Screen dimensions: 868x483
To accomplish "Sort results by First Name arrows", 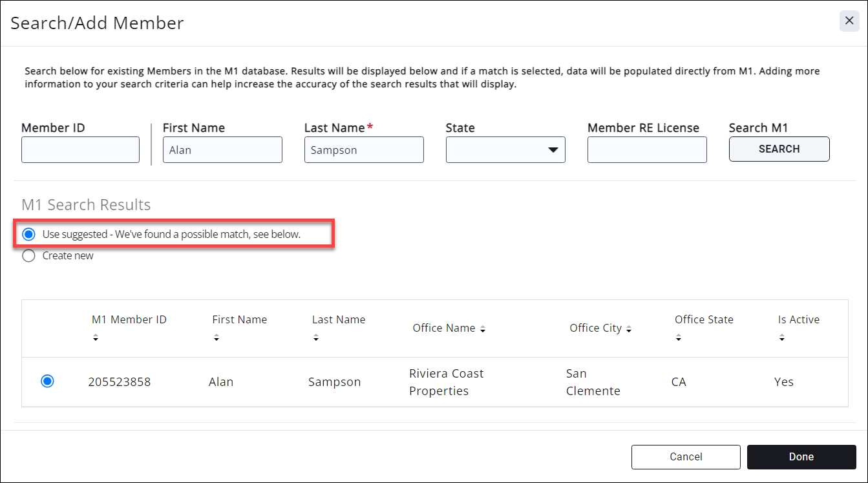I will 216,338.
